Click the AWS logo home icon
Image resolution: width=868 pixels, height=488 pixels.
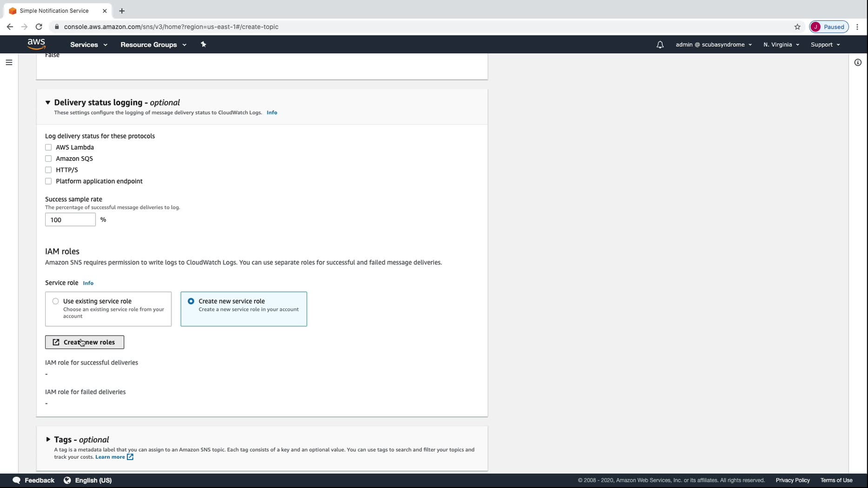[36, 44]
